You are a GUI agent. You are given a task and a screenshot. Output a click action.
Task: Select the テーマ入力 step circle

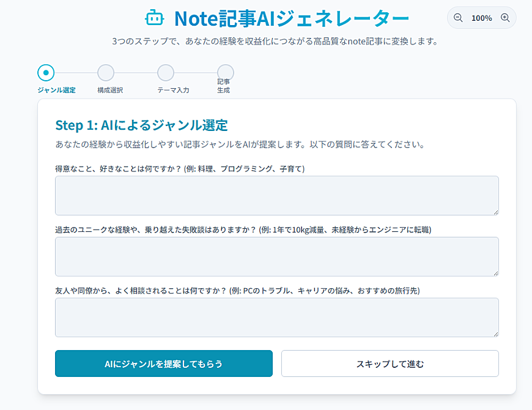pos(166,73)
